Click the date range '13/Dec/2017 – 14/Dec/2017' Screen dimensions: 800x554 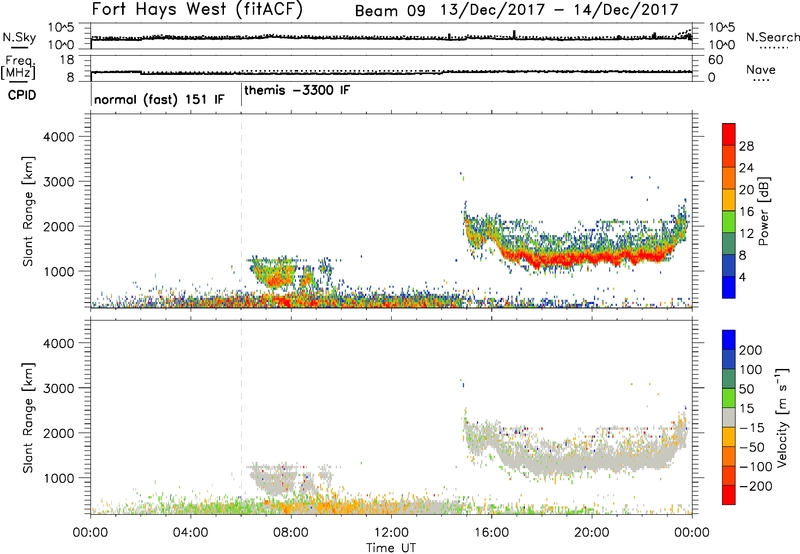560,10
